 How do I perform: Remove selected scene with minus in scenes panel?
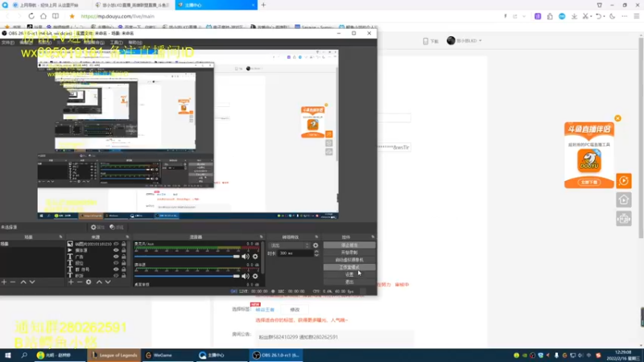[x=13, y=282]
